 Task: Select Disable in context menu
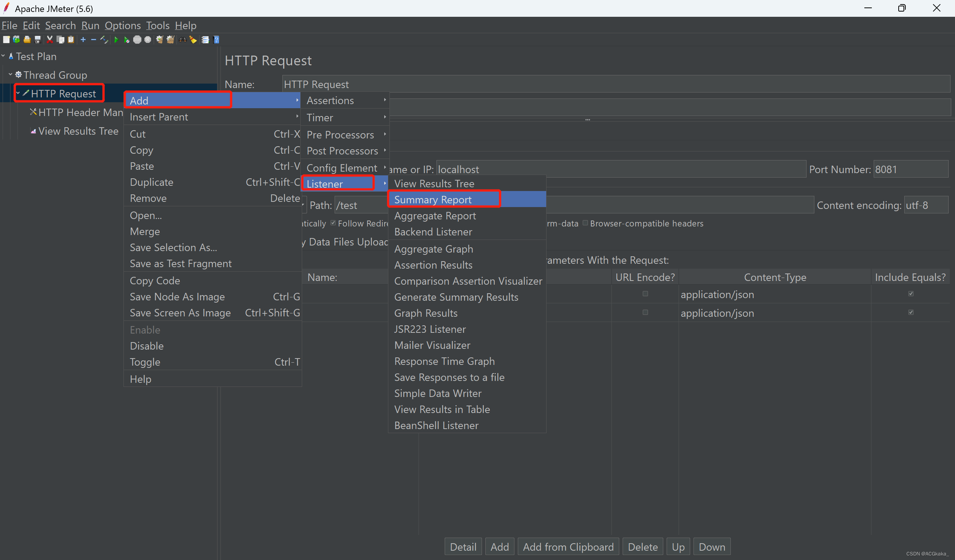click(x=213, y=345)
